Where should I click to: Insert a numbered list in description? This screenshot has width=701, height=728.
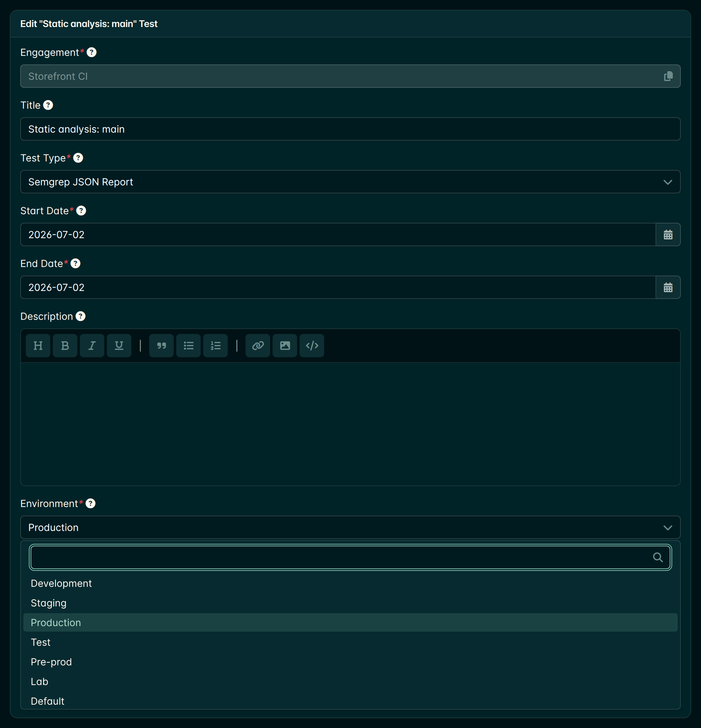[x=215, y=345]
